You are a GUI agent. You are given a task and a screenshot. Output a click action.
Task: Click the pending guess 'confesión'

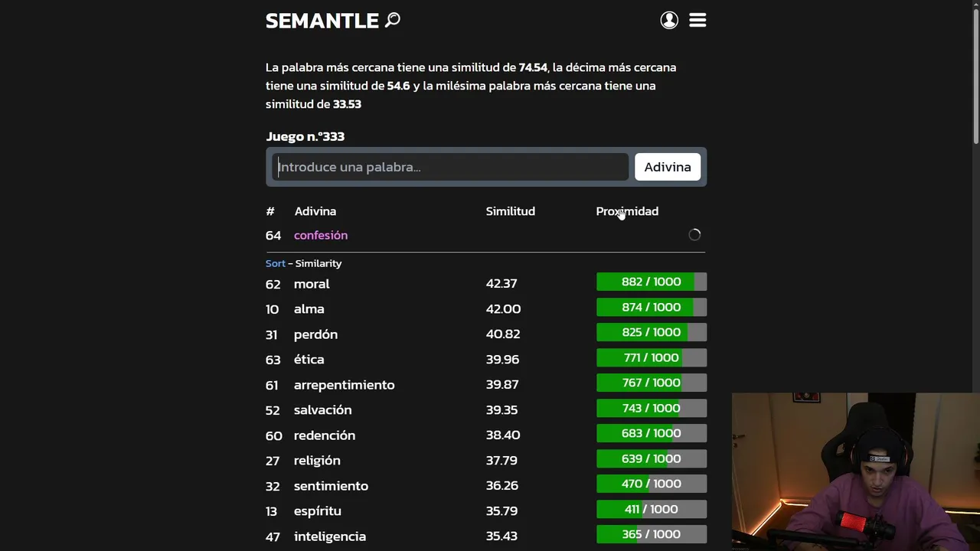point(321,235)
